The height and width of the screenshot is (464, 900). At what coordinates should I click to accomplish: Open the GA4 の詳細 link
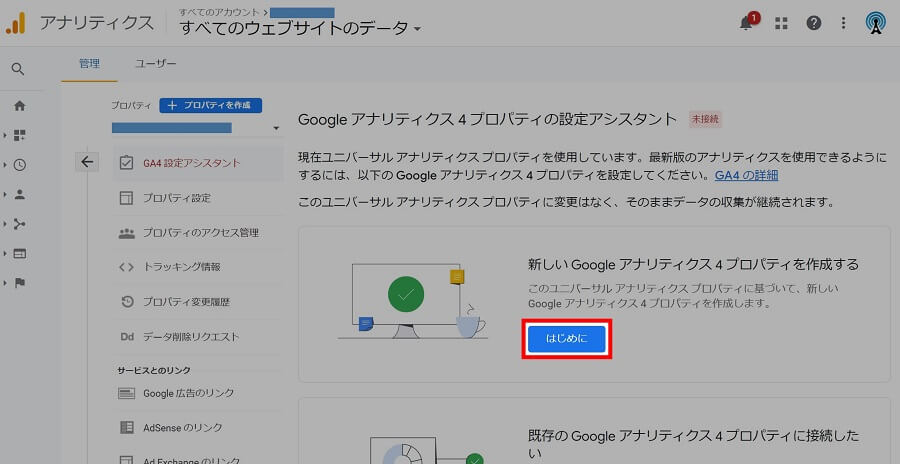[x=746, y=175]
